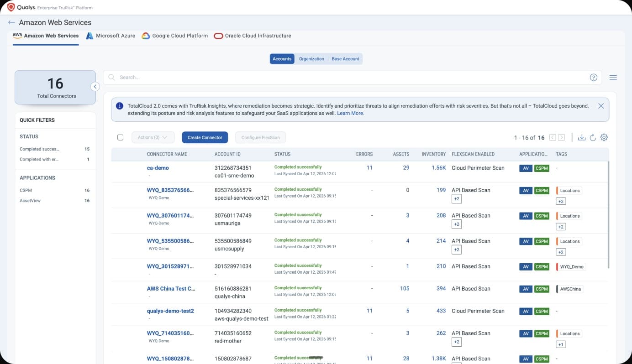
Task: Go back using the left arrow
Action: pyautogui.click(x=11, y=22)
